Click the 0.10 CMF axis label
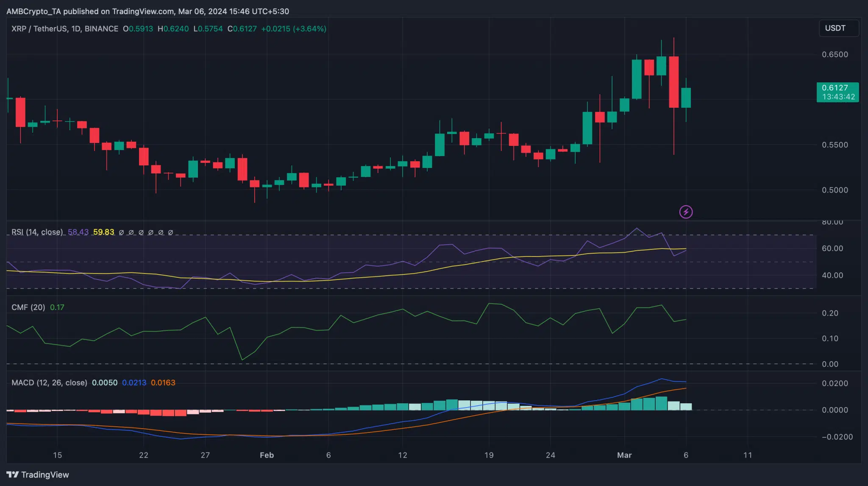The width and height of the screenshot is (868, 486). tap(830, 338)
